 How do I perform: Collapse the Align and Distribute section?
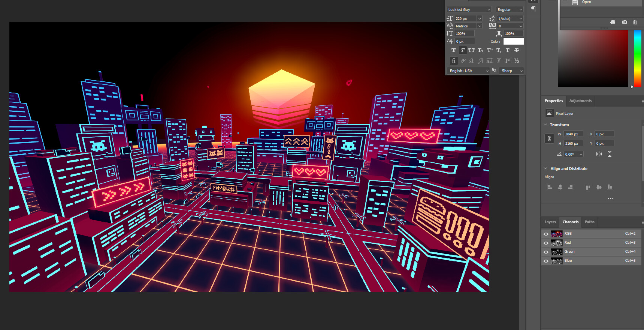(x=545, y=168)
